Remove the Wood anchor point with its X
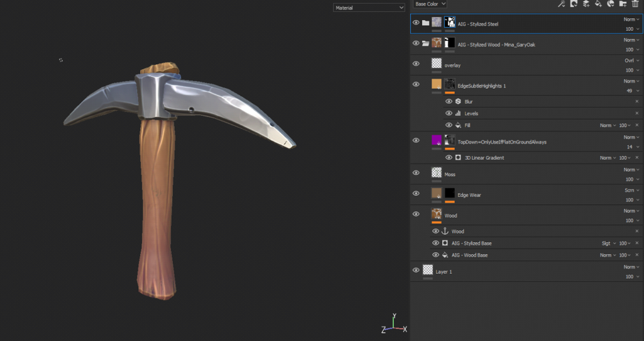Screen dimensions: 644x341 [x=637, y=232]
